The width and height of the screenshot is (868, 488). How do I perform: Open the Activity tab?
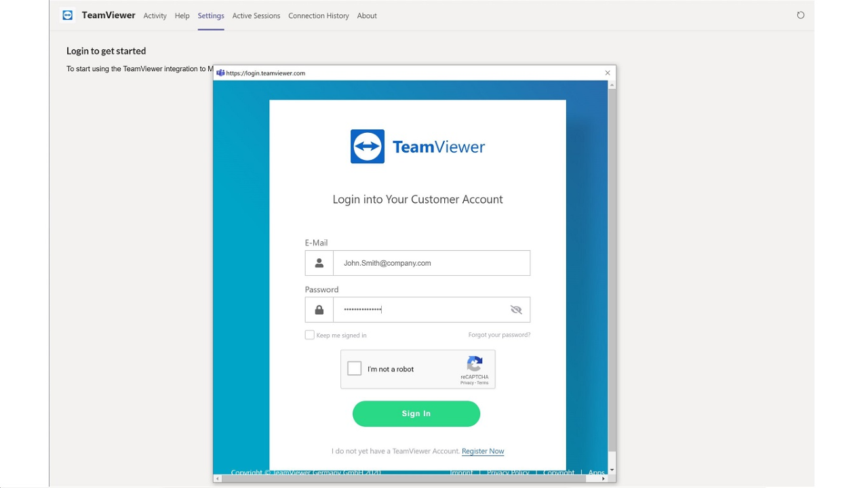155,16
